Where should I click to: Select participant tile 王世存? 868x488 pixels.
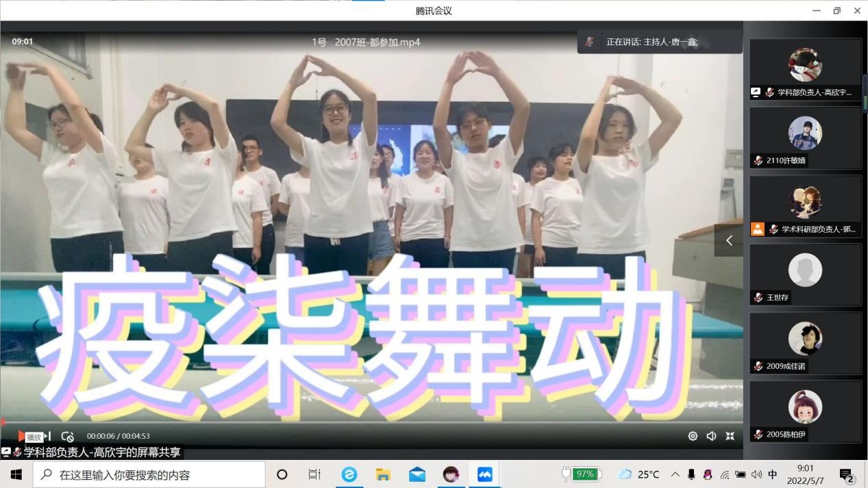click(x=805, y=274)
